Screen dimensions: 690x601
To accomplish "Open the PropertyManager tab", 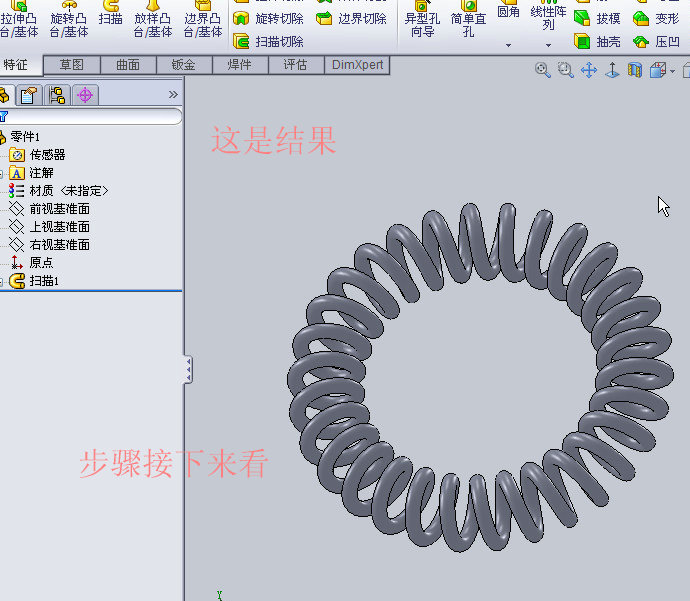I will tap(29, 95).
